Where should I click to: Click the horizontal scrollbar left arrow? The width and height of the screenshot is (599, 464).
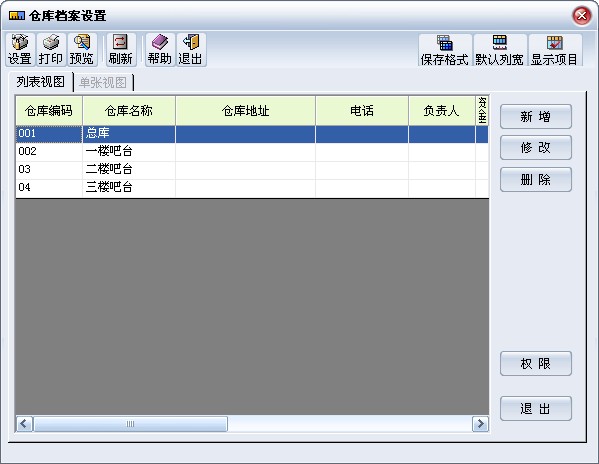[x=24, y=424]
